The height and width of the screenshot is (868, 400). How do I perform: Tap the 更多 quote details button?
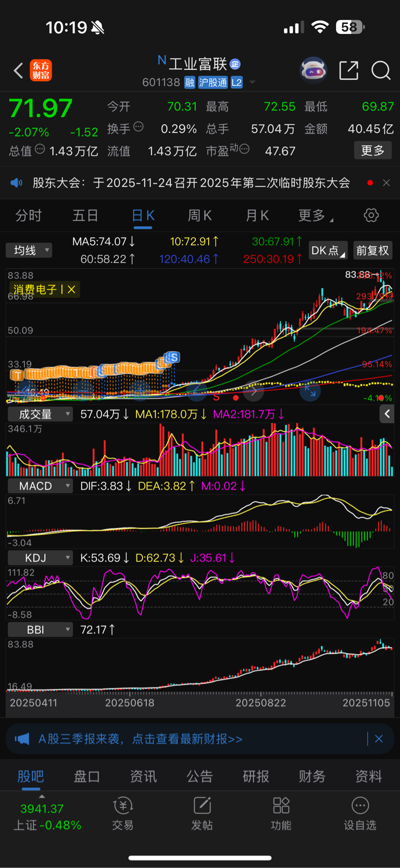point(372,151)
